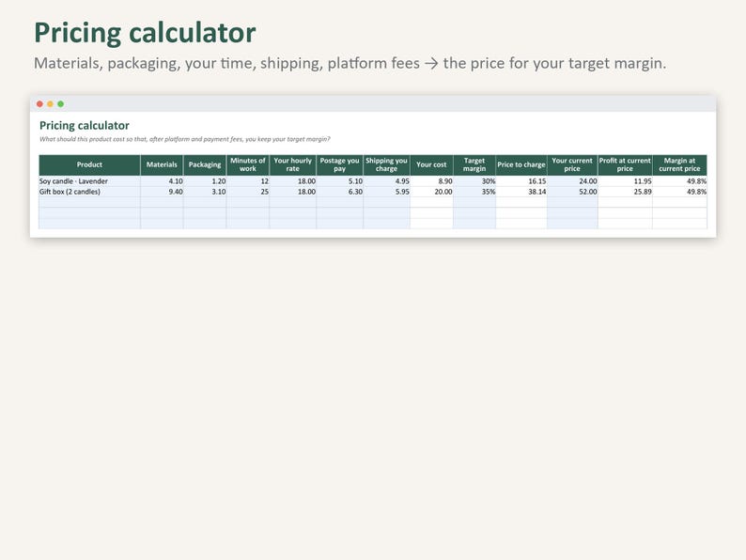Click price to charge value 16.15

click(x=521, y=181)
